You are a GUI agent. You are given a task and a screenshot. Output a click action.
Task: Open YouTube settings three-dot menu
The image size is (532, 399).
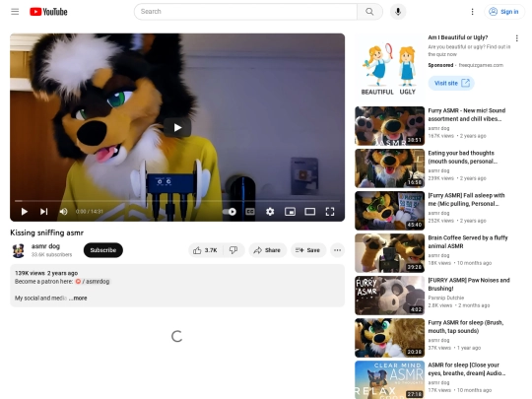coord(472,12)
